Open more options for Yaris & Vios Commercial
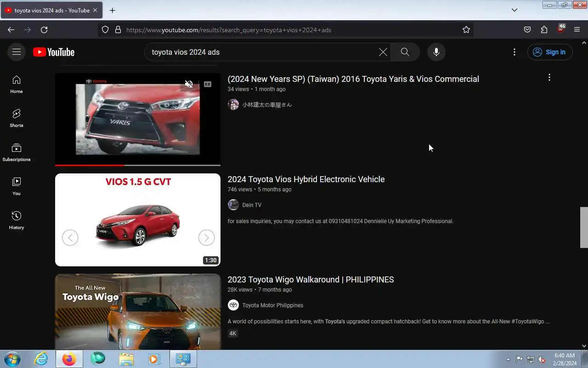Screen dimensions: 588x368 [549, 77]
